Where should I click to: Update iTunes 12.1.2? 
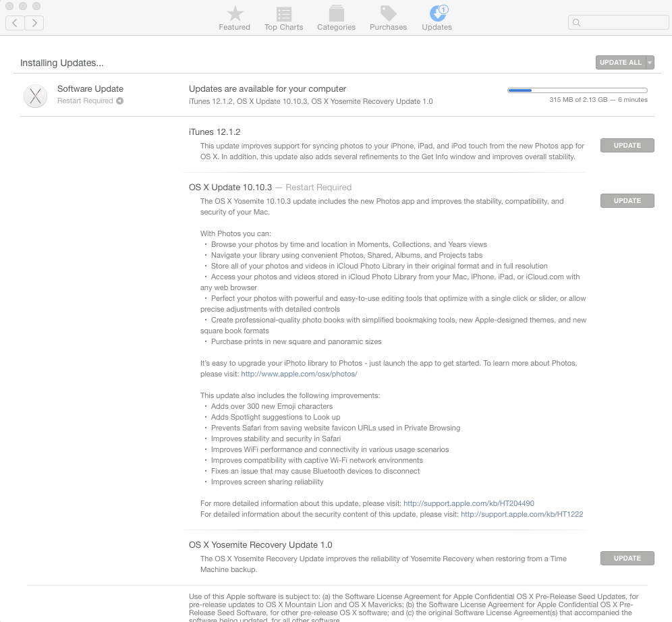[627, 145]
